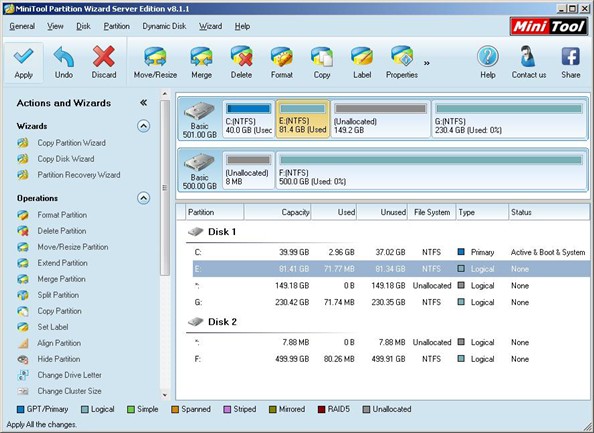Screen dimensions: 594x433
Task: Open the General menu
Action: (x=22, y=26)
